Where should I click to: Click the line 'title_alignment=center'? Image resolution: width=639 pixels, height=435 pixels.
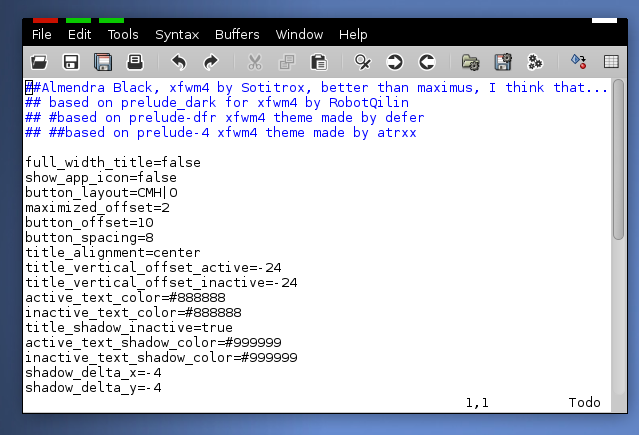tap(113, 253)
